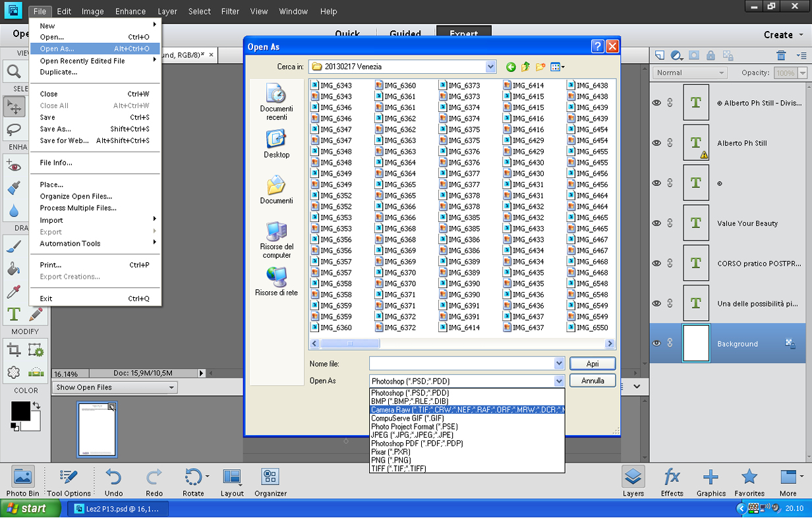Toggle visibility of Value Your Beauty layer

click(x=656, y=223)
